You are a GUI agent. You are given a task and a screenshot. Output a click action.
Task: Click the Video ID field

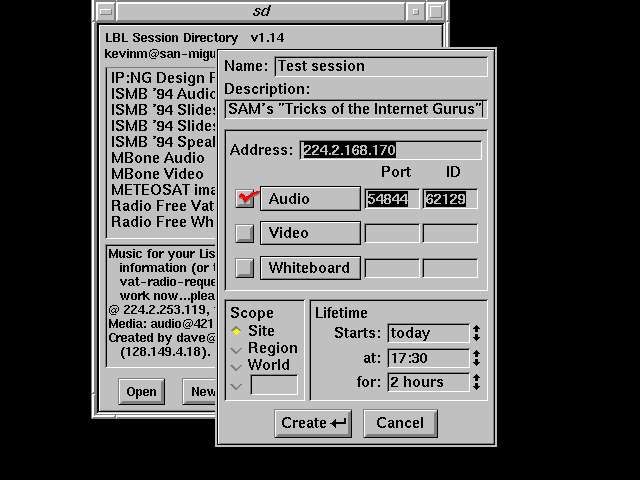[x=449, y=233]
